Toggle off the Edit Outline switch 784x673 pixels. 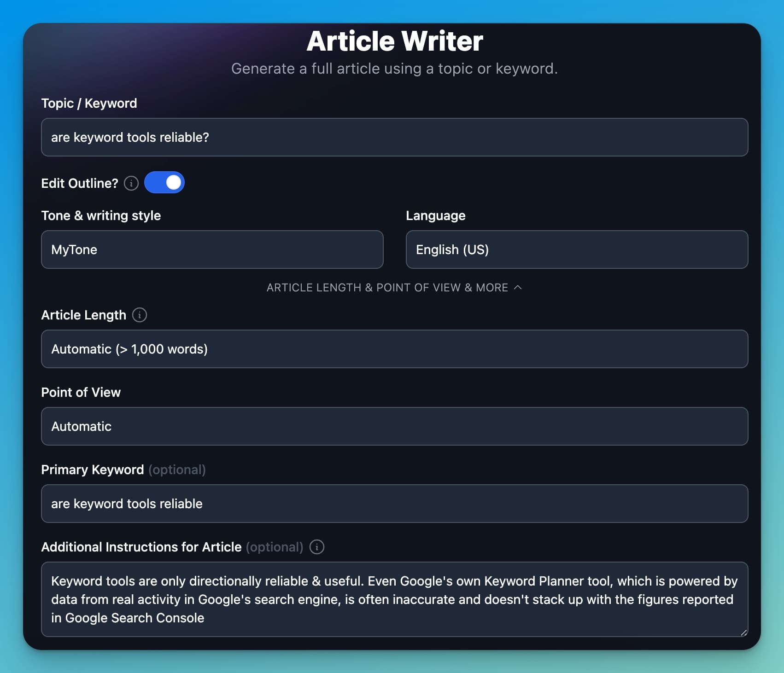(164, 182)
